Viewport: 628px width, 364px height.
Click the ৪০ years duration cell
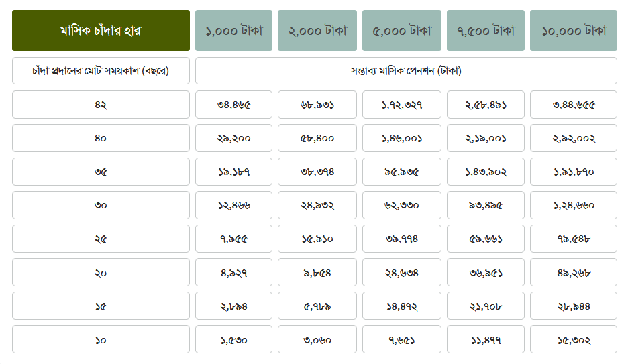[101, 138]
